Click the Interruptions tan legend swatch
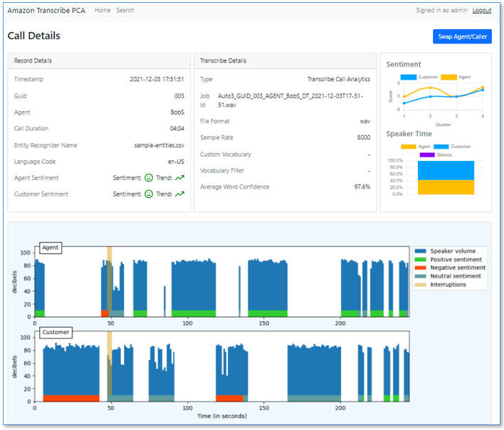This screenshot has height=430, width=504. [420, 285]
